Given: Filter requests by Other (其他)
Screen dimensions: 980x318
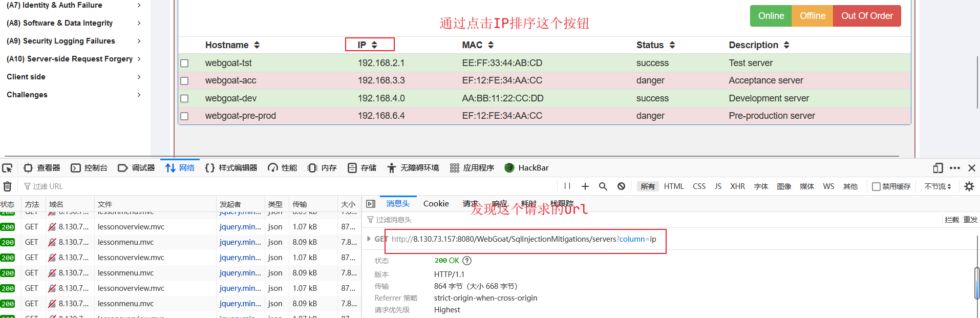Looking at the screenshot, I should 850,186.
